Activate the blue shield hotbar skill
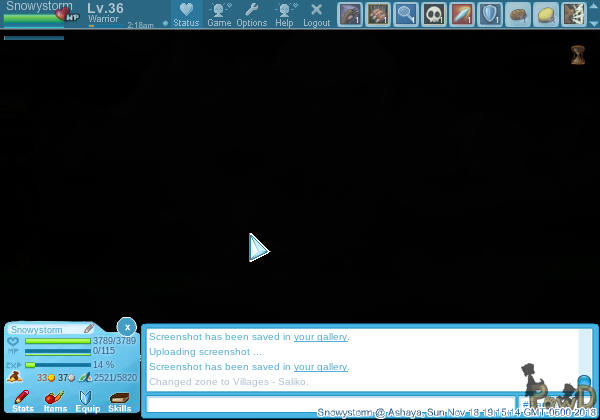 (490, 14)
